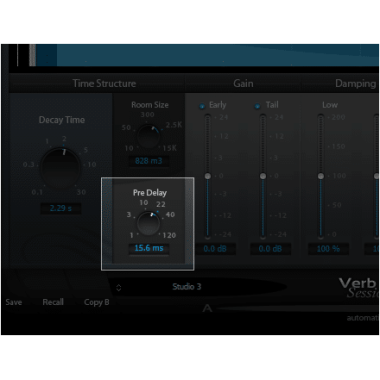Click the Pre Delay knob
The width and height of the screenshot is (380, 380).
point(149,223)
